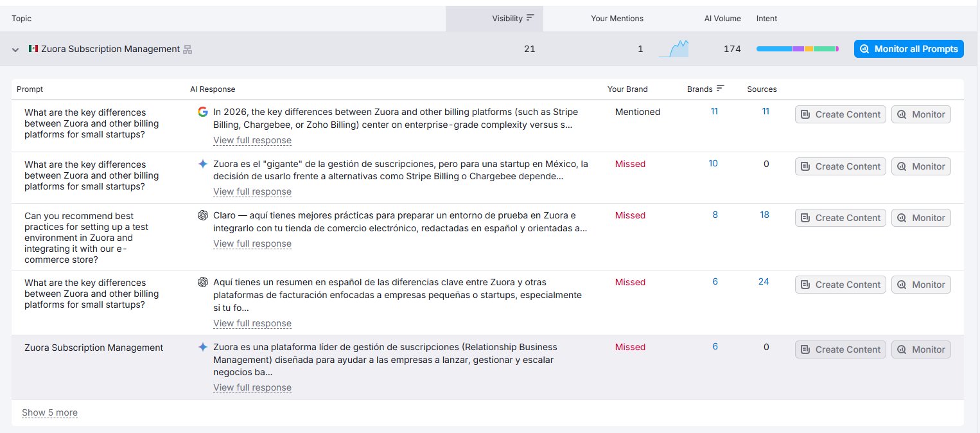The height and width of the screenshot is (433, 980).
Task: Click the AI Volume value 174
Action: pos(732,49)
